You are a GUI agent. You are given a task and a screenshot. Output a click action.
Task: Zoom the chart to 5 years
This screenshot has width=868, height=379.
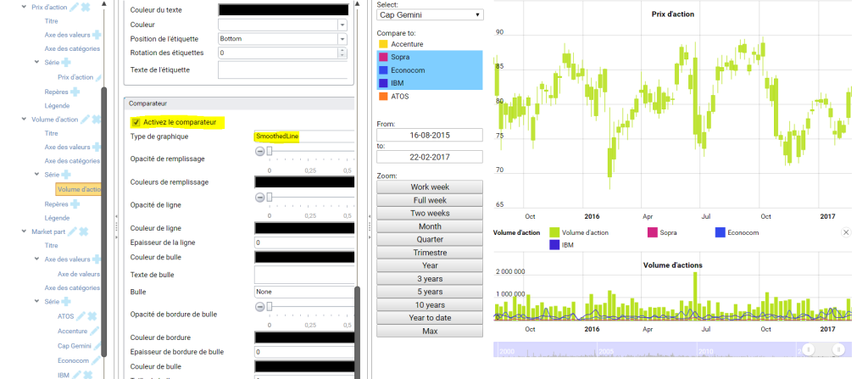tap(430, 292)
